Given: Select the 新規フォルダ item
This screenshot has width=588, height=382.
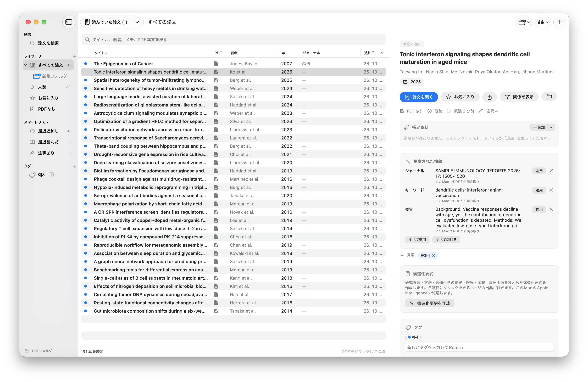Looking at the screenshot, I should tap(50, 76).
